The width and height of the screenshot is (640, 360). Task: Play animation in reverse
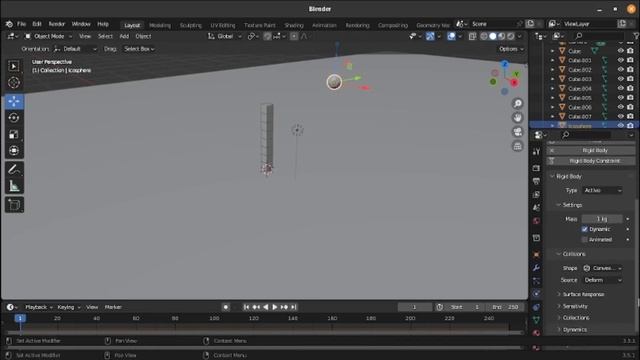[x=265, y=307]
